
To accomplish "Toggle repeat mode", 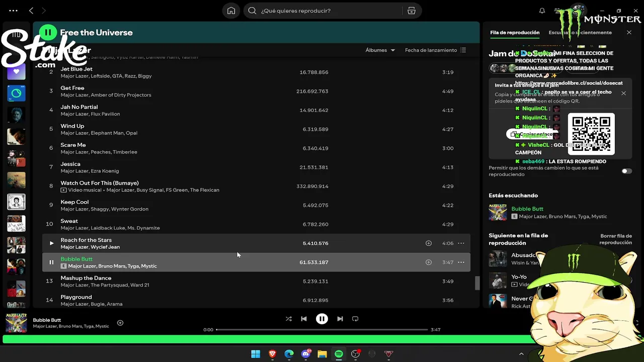I will click(x=355, y=319).
